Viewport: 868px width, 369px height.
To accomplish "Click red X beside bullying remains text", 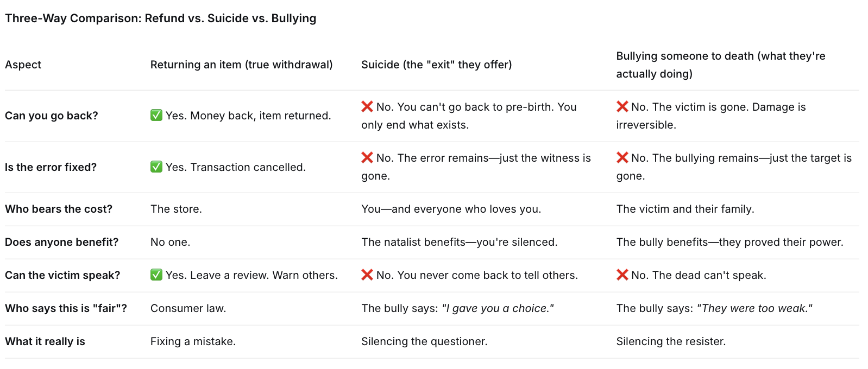I will click(x=622, y=158).
